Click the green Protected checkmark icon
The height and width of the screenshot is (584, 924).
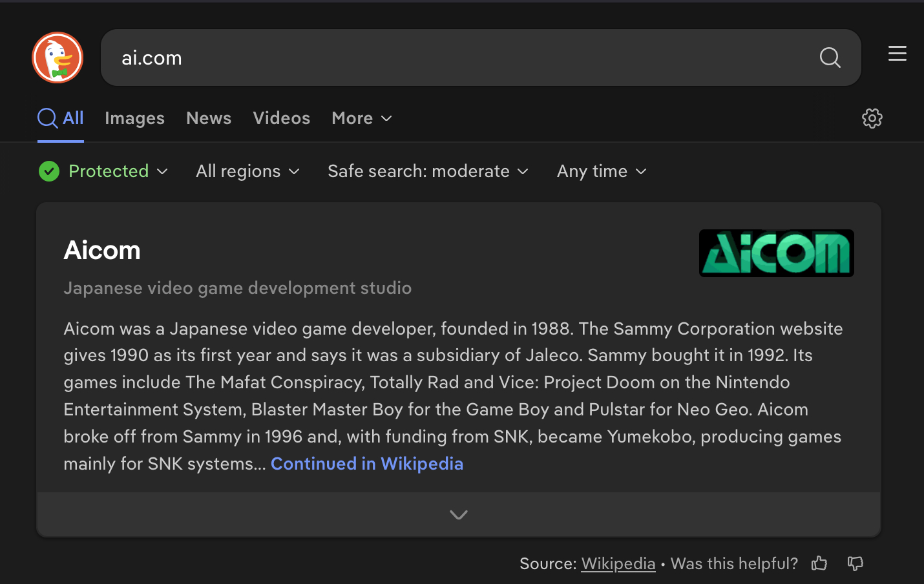[x=49, y=171]
